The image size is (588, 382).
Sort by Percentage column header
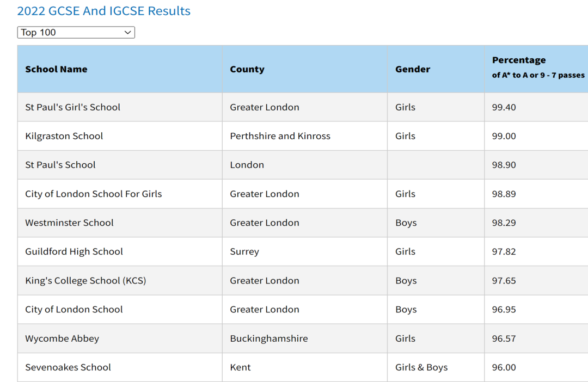[x=519, y=60]
